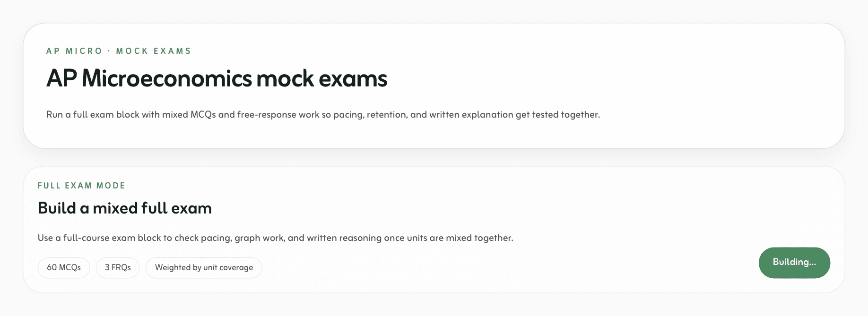Image resolution: width=868 pixels, height=316 pixels.
Task: Click the dot separator in the breadcrumb
Action: (x=109, y=51)
